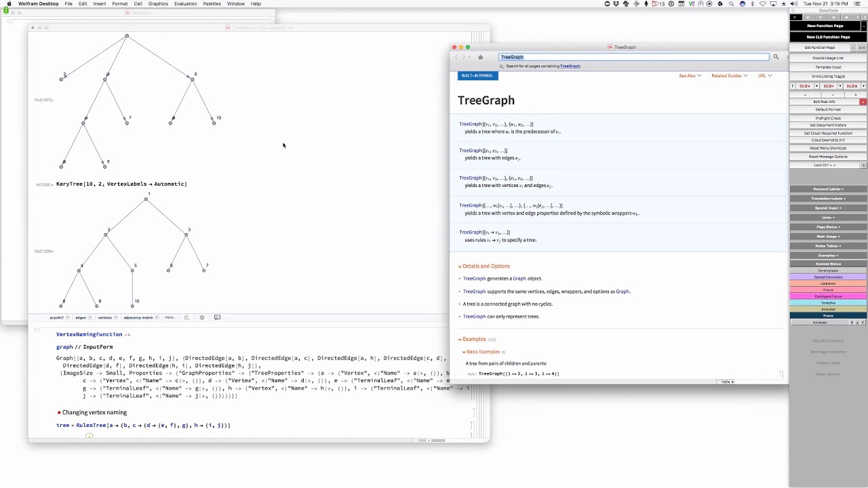This screenshot has width=868, height=488.
Task: Click TreeGraph link in search suggestion
Action: pyautogui.click(x=570, y=66)
